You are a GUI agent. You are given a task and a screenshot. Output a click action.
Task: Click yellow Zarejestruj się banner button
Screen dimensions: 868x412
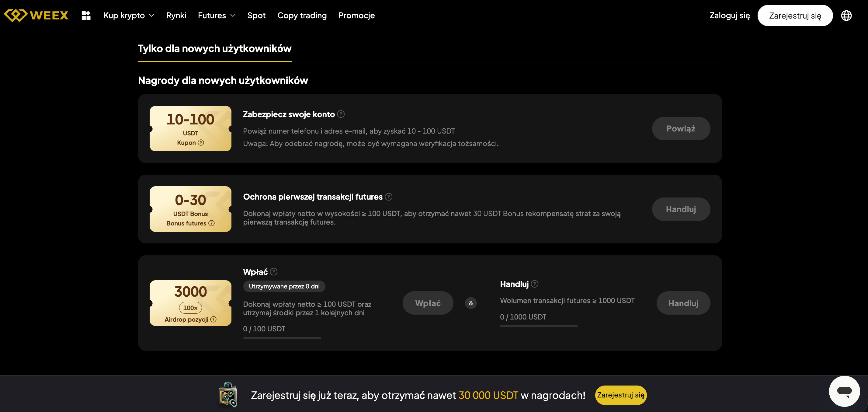tap(621, 395)
